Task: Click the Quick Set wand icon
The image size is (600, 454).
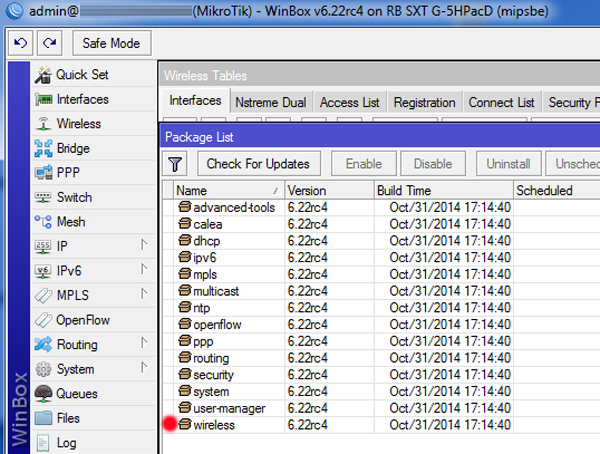Action: tap(43, 75)
